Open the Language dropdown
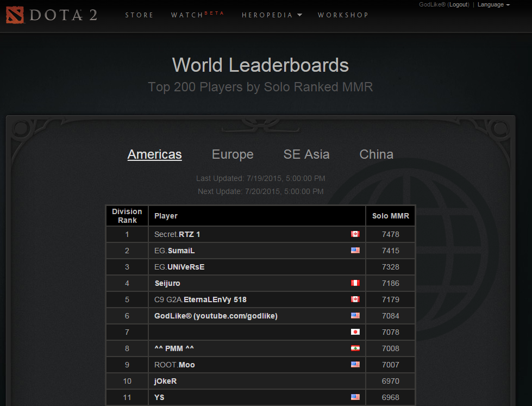The height and width of the screenshot is (406, 532). click(493, 5)
